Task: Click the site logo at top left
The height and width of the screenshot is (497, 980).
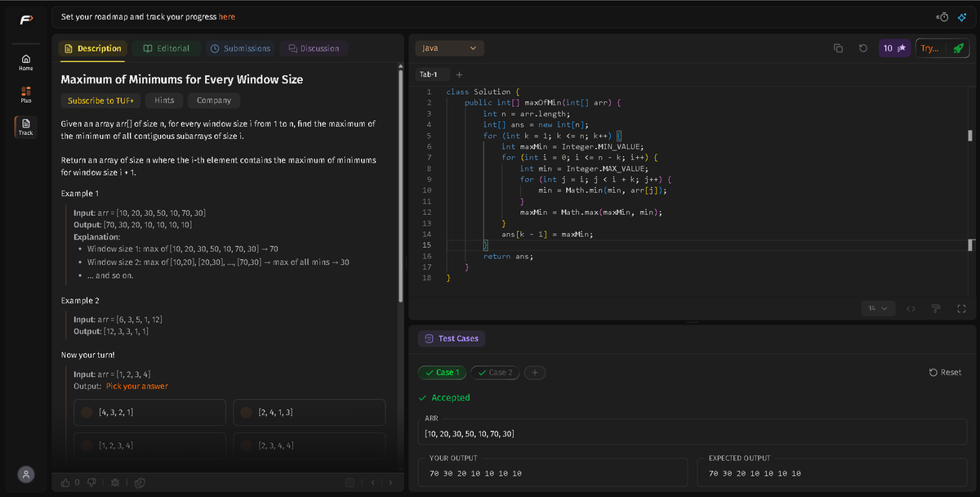Action: 25,18
